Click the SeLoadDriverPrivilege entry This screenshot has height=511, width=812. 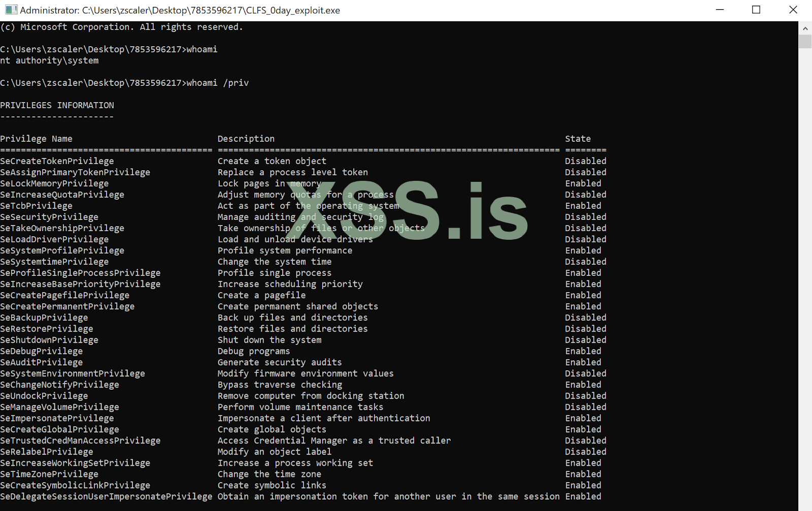(x=54, y=239)
